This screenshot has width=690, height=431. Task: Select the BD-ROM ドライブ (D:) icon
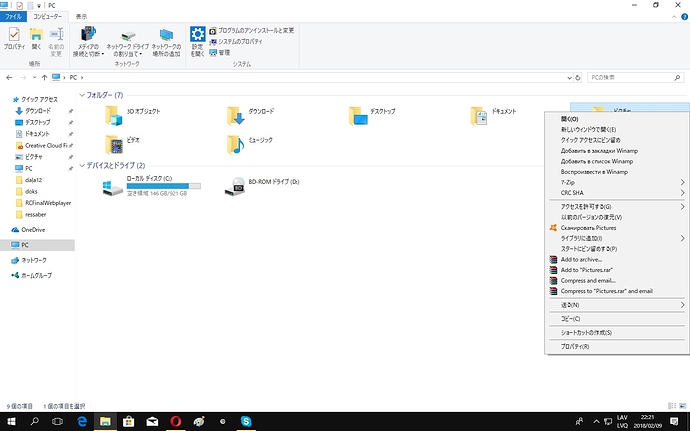pos(236,186)
